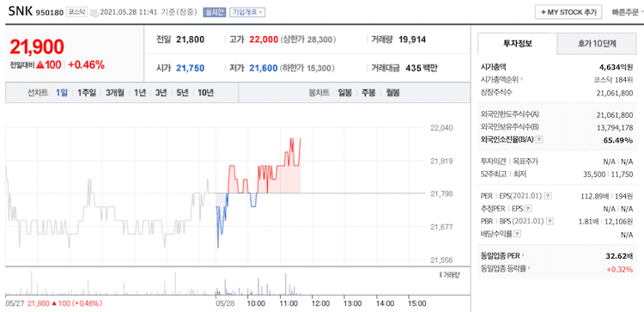Click the 동일업종 등락률 value +0.32%
644x312 pixels.
tap(621, 269)
